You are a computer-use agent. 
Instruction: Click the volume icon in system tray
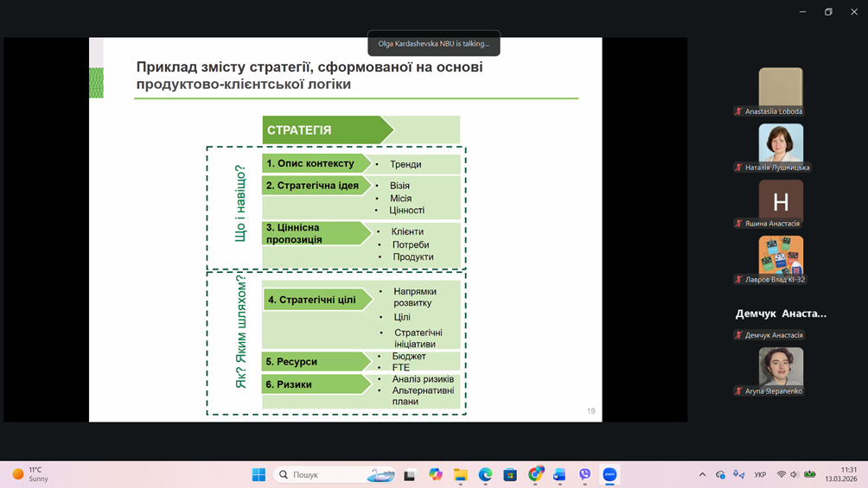pyautogui.click(x=795, y=474)
